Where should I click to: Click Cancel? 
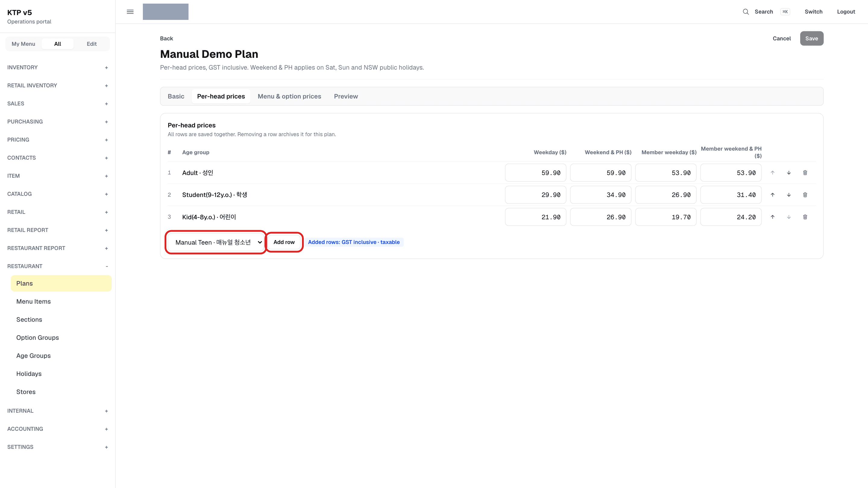(x=782, y=38)
